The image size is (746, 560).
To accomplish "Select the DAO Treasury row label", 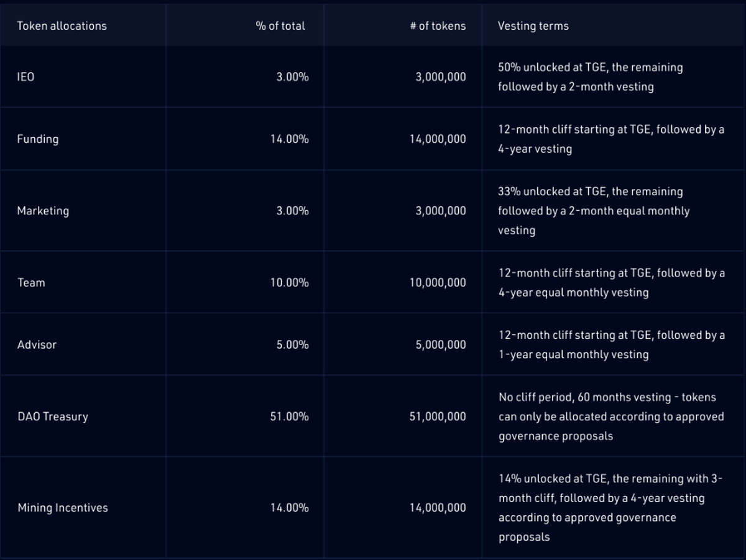I will (53, 416).
